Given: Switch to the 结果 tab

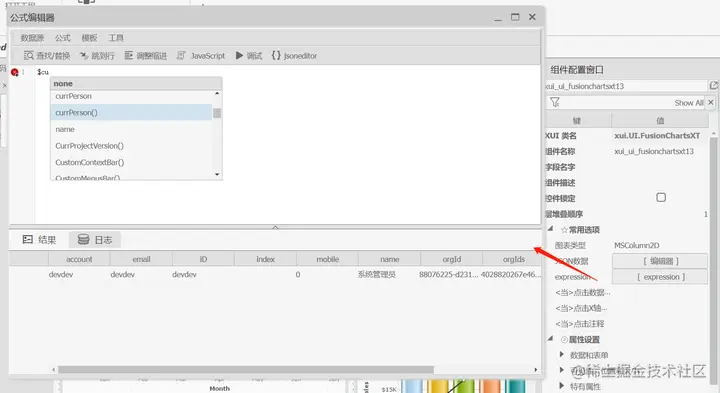Looking at the screenshot, I should click(x=39, y=240).
